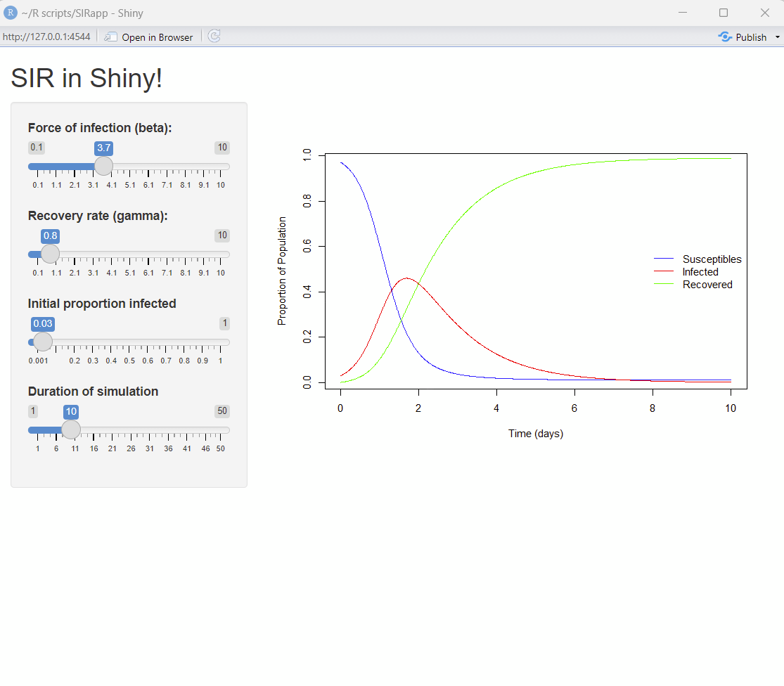Click the duration slider min label 1

pyautogui.click(x=33, y=411)
